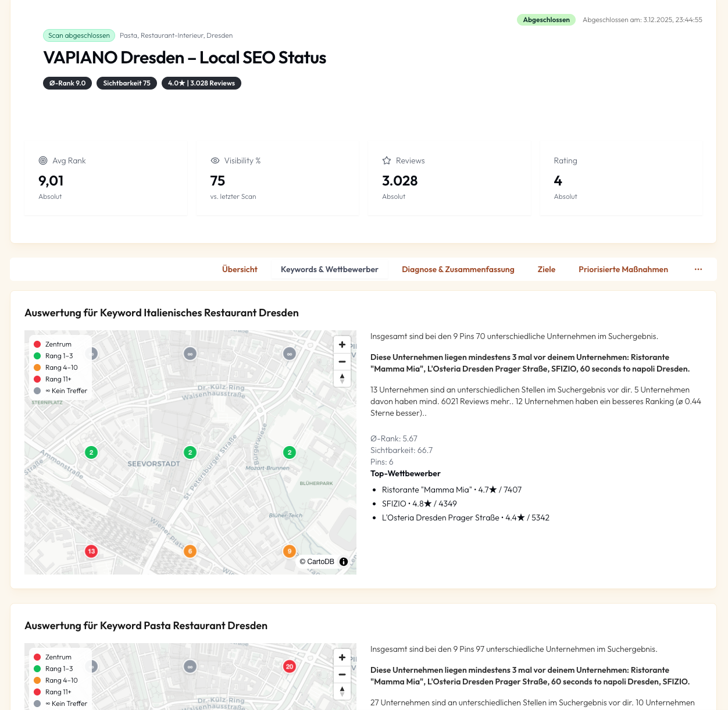Viewport: 728px width, 710px height.
Task: Zoom out of the Pasta Restaurant map
Action: pos(342,675)
